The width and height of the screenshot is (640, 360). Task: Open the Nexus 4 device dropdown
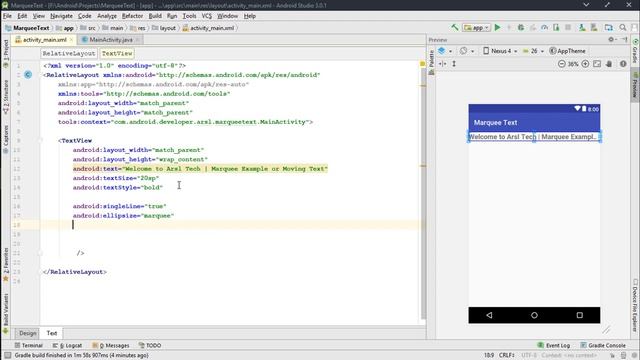[500, 51]
